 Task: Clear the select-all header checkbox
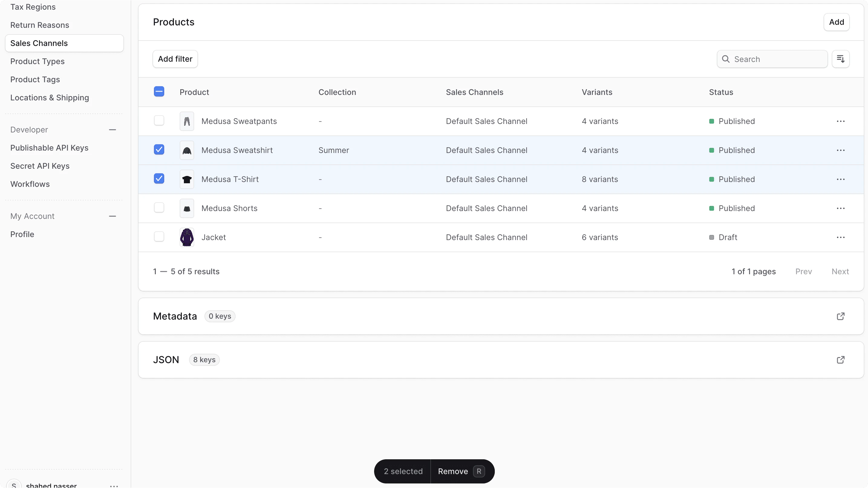[x=159, y=91]
